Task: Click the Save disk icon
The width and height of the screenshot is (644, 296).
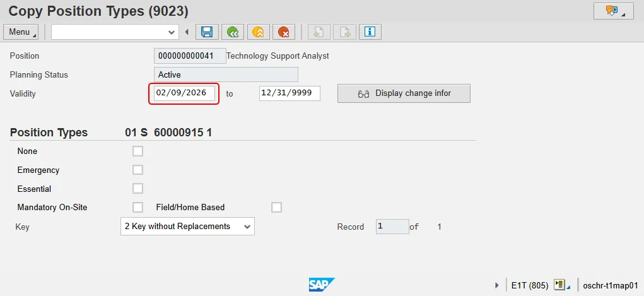Action: (207, 32)
